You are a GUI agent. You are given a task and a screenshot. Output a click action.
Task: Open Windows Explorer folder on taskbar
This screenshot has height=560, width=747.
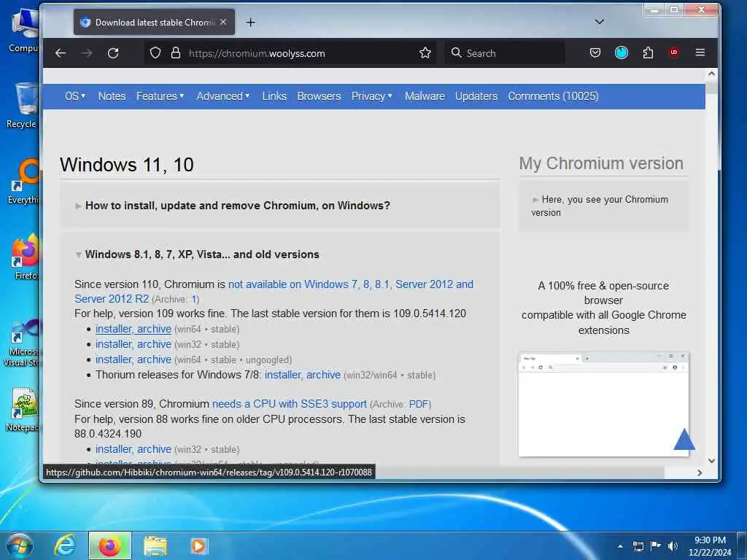point(155,545)
